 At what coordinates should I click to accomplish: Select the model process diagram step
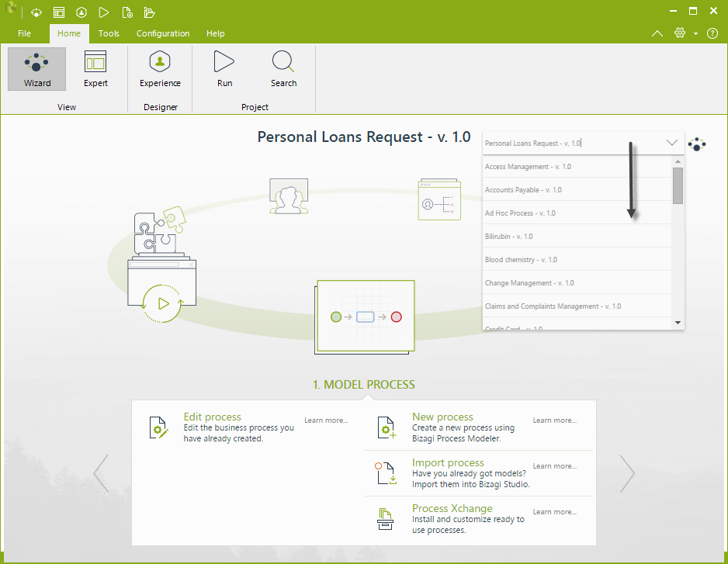tap(365, 317)
